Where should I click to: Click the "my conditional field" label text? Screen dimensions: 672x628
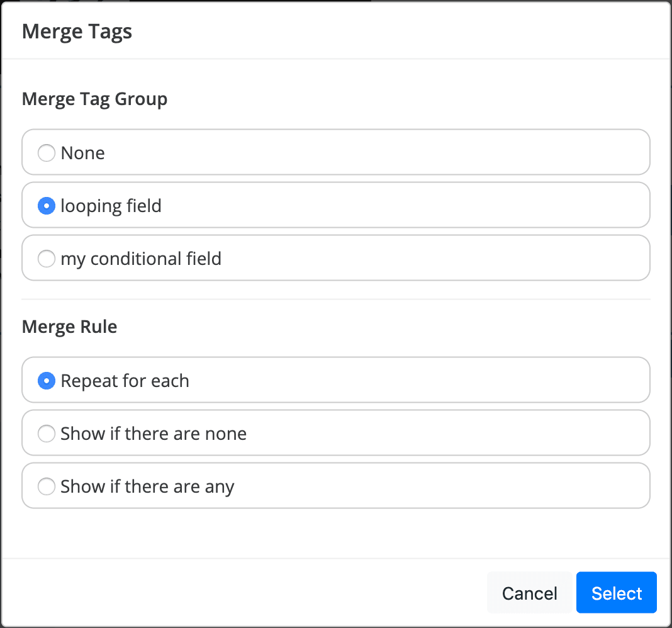click(x=141, y=259)
